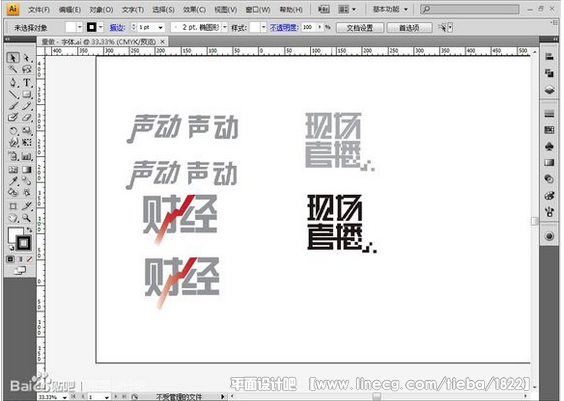The height and width of the screenshot is (401, 564).
Task: Click the help search field
Action: 469,9
